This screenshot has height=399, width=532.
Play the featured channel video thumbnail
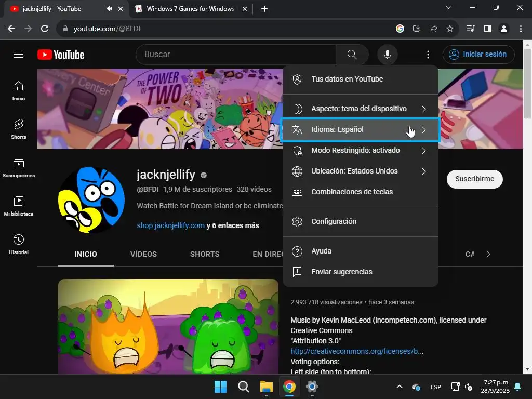pos(168,326)
